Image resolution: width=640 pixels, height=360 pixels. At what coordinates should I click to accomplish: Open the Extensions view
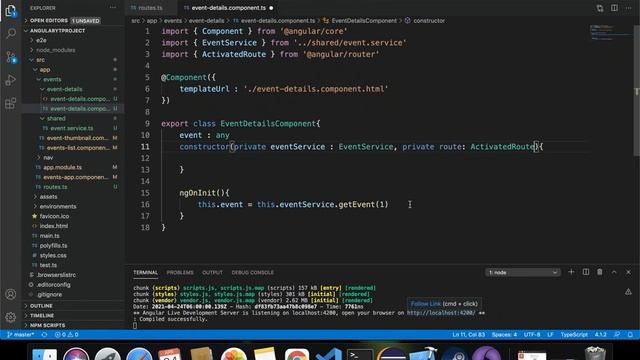[x=11, y=103]
